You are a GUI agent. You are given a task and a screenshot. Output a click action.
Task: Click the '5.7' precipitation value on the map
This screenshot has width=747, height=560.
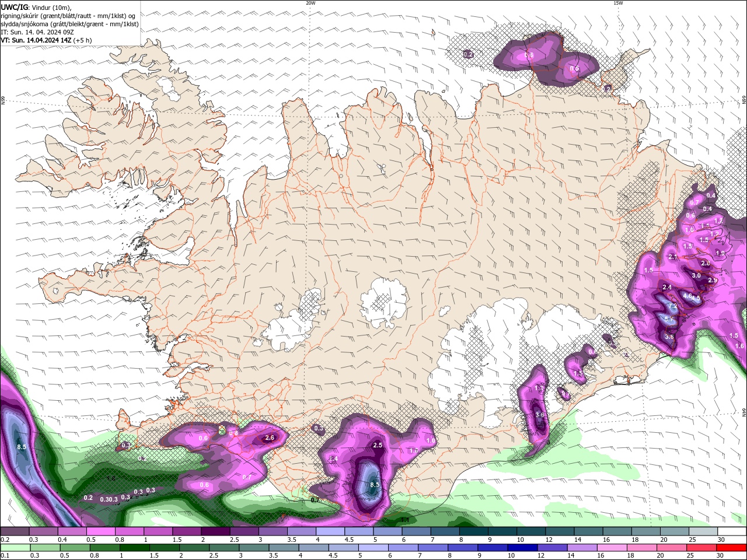click(x=669, y=319)
